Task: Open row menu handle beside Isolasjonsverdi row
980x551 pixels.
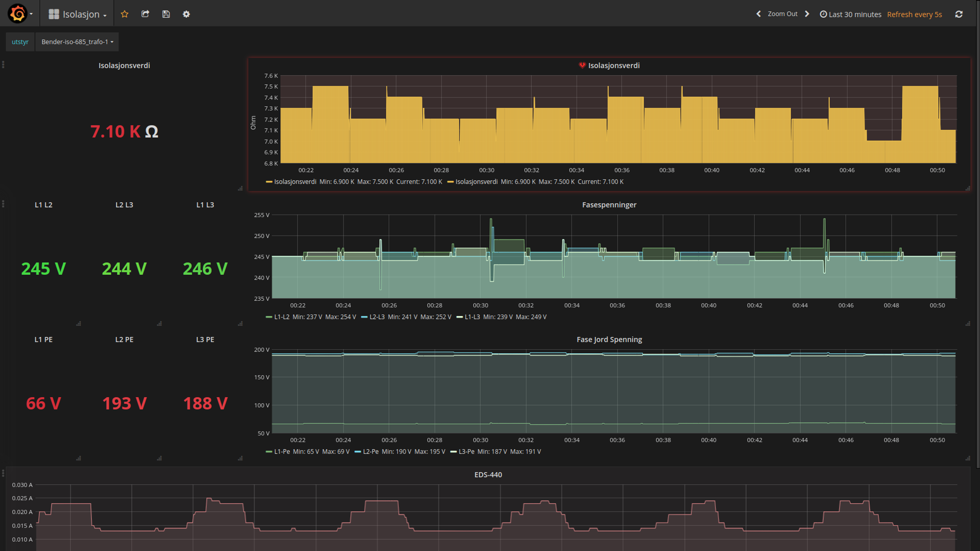Action: click(x=3, y=65)
